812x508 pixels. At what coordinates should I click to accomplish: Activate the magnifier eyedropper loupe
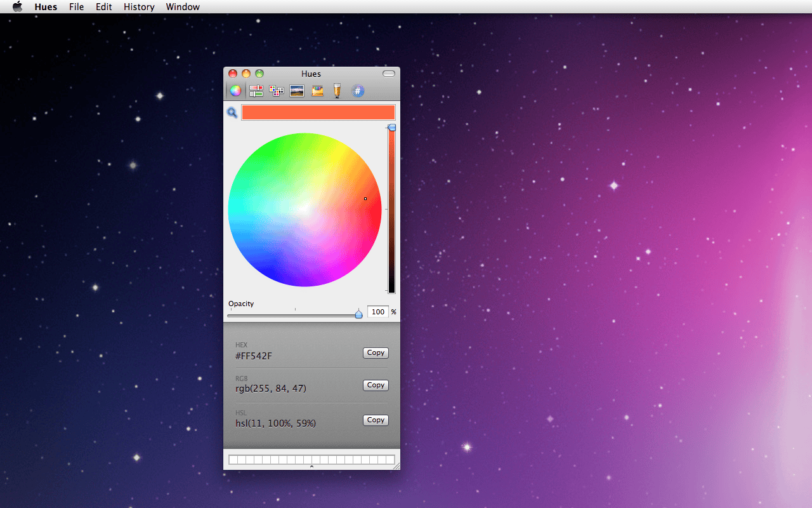[x=232, y=112]
